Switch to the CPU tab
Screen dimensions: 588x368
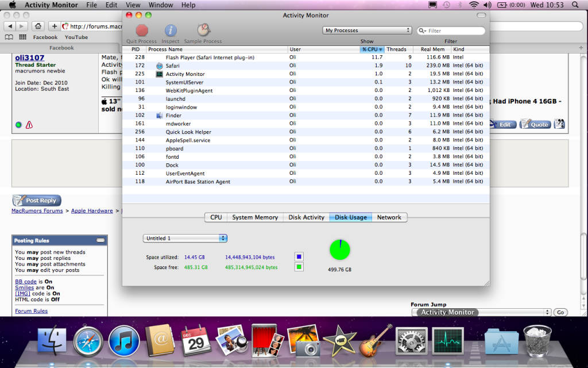pos(216,217)
